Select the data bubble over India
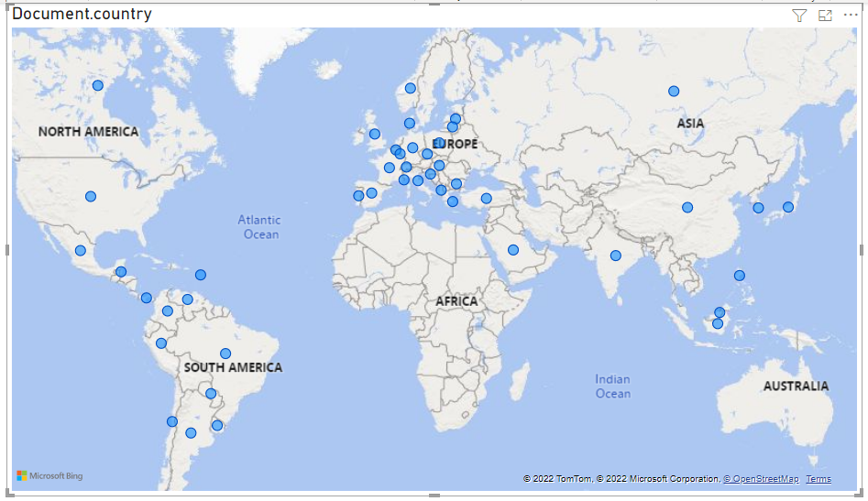 (x=616, y=256)
